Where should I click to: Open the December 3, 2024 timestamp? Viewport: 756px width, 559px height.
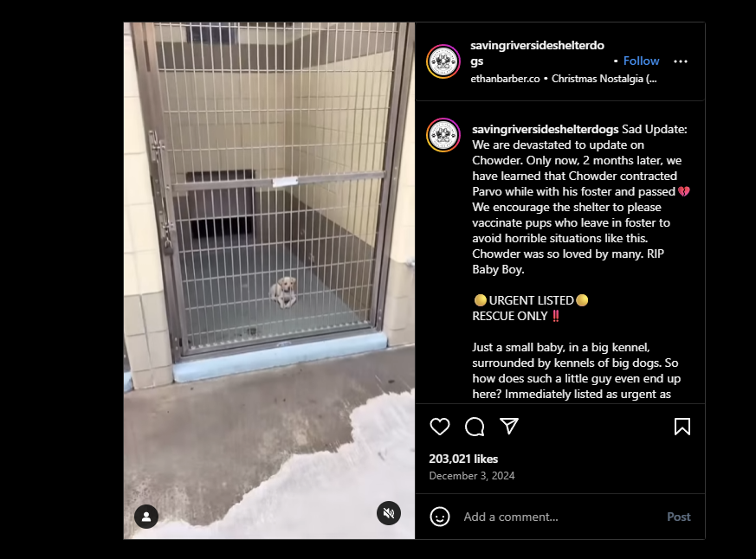(x=472, y=476)
